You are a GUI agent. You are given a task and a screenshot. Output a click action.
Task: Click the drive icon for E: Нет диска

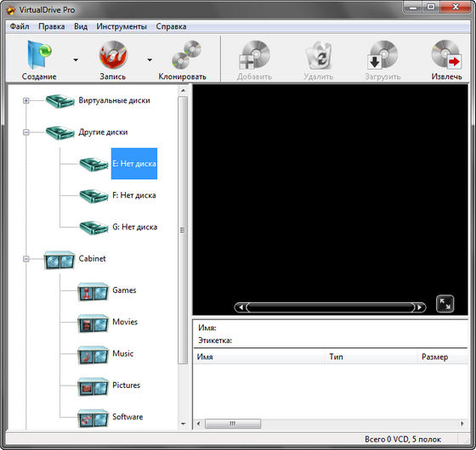93,165
